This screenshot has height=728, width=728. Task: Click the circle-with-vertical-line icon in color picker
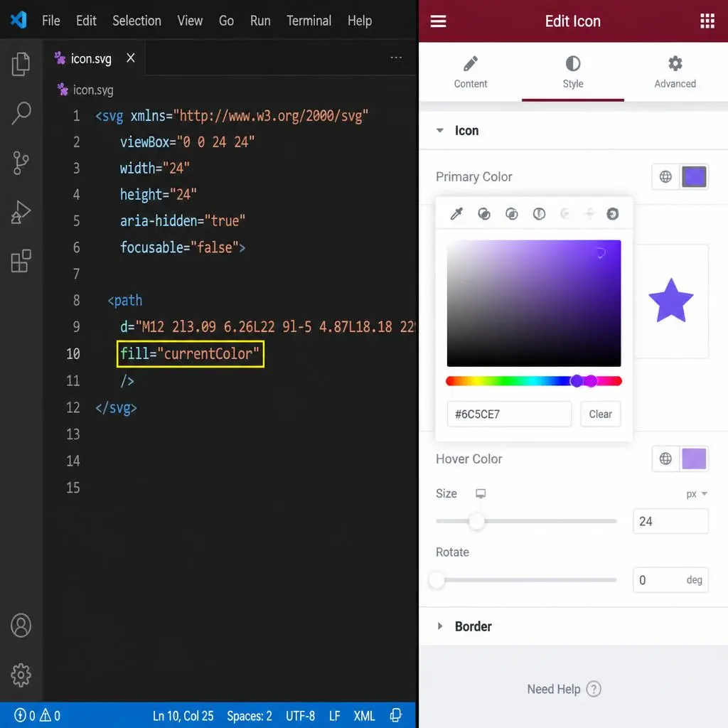(539, 213)
